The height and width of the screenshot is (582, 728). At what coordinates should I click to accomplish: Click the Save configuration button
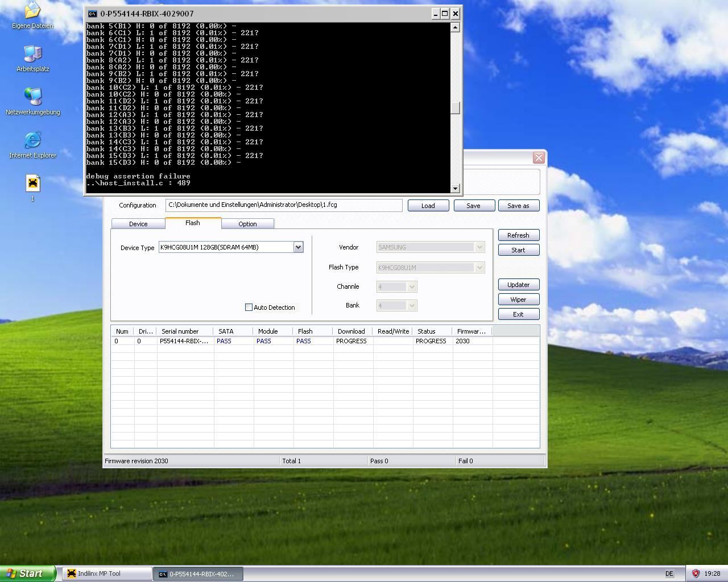pyautogui.click(x=474, y=206)
